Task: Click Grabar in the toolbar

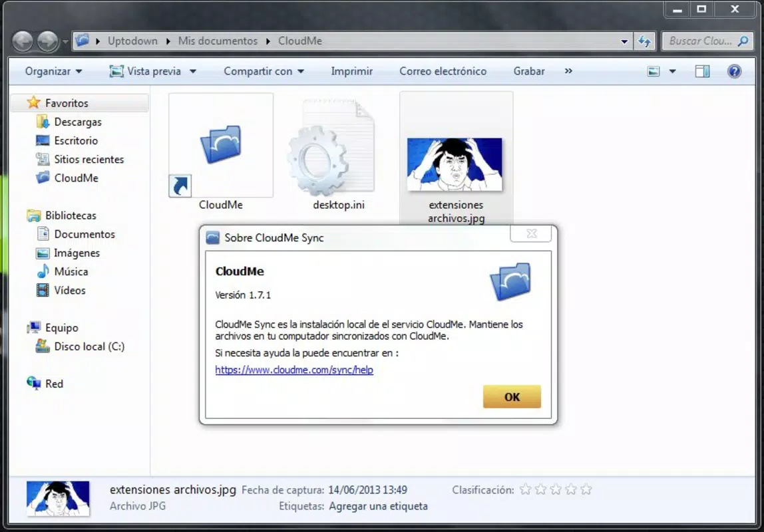Action: pos(528,71)
